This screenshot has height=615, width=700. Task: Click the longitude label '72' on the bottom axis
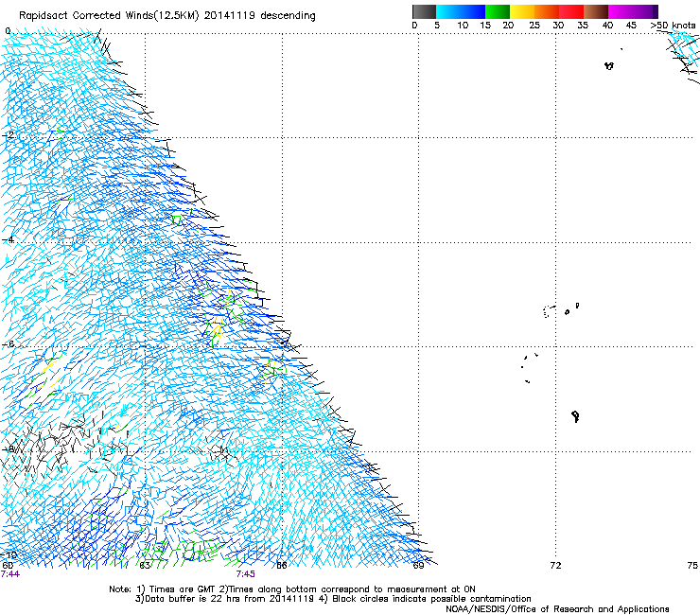point(555,566)
